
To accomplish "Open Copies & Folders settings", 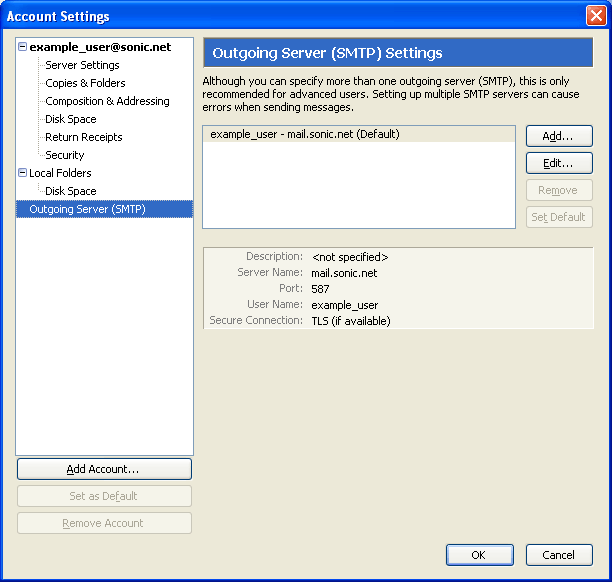I will (85, 83).
